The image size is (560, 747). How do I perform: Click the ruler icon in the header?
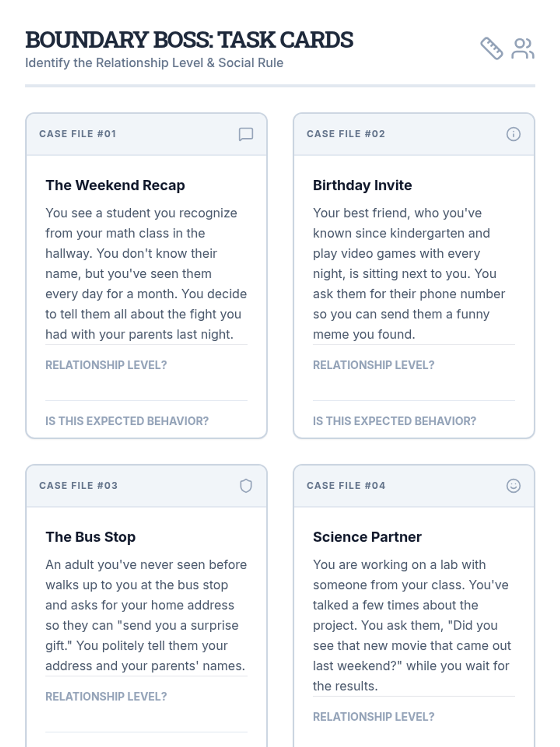coord(492,49)
